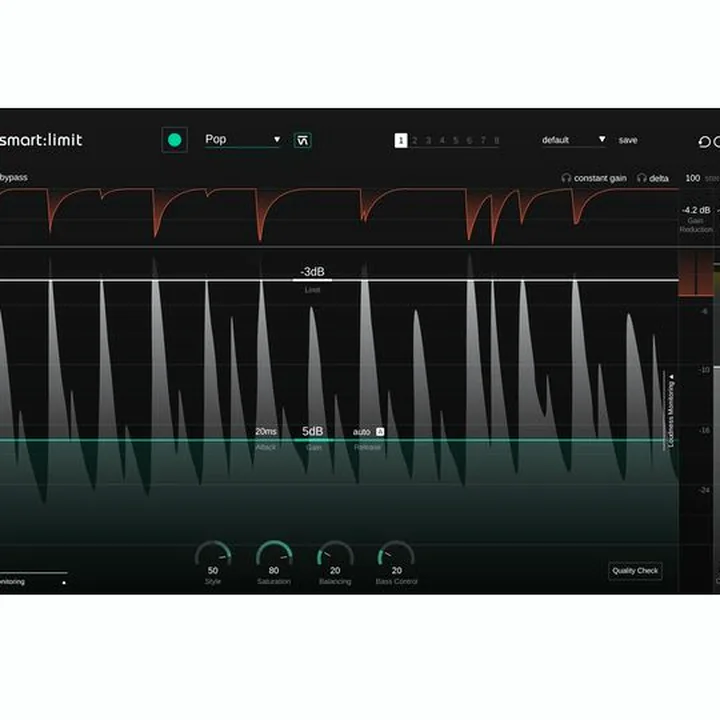This screenshot has height=720, width=720.
Task: Open the Pop profile dropdown
Action: tap(242, 140)
